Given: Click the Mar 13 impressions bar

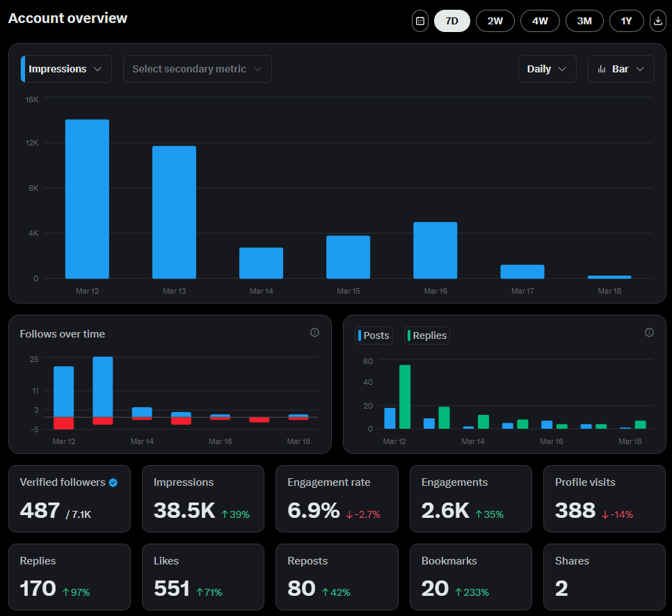Looking at the screenshot, I should point(174,212).
